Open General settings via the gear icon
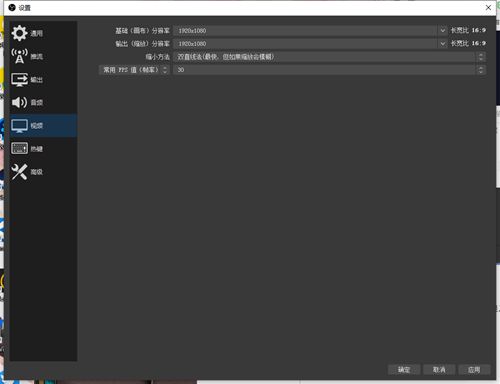 coord(19,33)
